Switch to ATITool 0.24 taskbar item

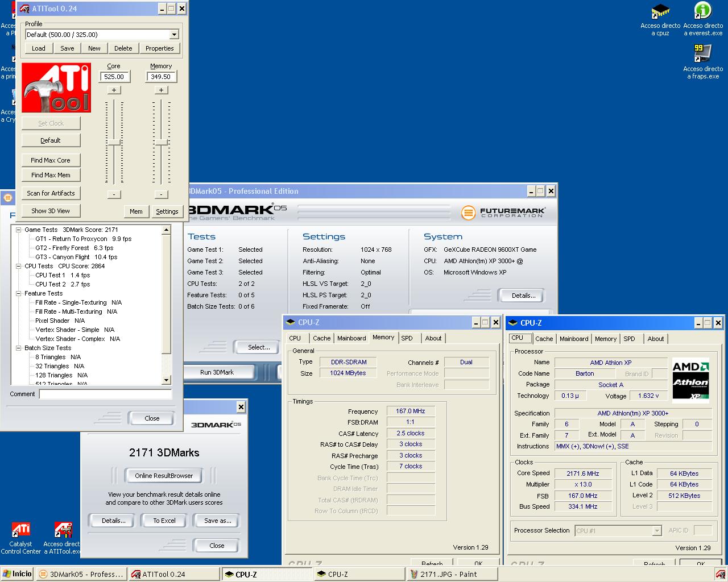click(173, 574)
